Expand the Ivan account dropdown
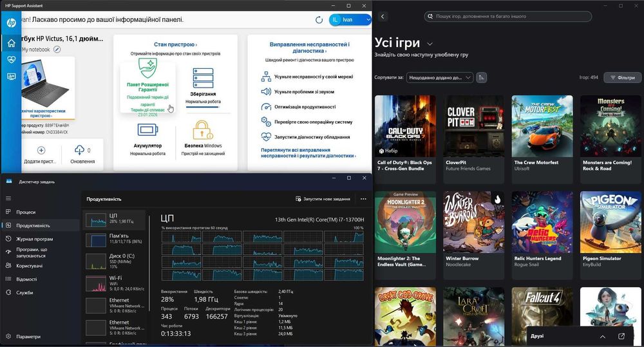 coord(368,20)
